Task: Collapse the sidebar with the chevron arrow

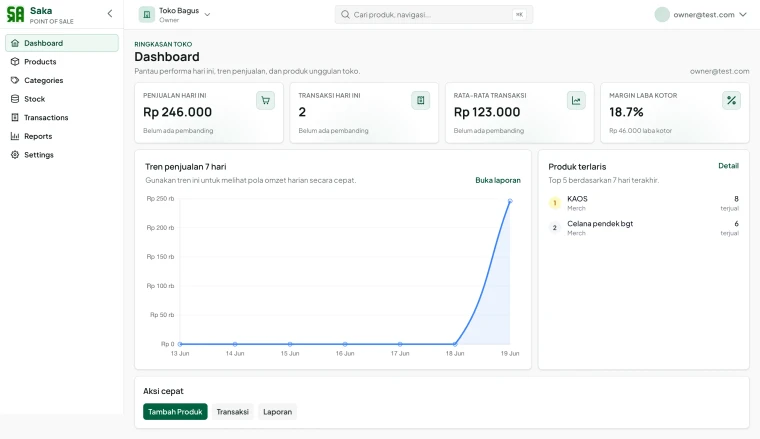Action: click(110, 14)
